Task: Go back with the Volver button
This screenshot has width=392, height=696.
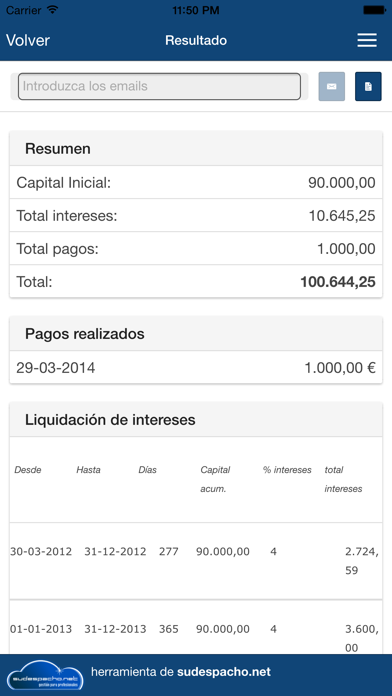Action: [28, 40]
